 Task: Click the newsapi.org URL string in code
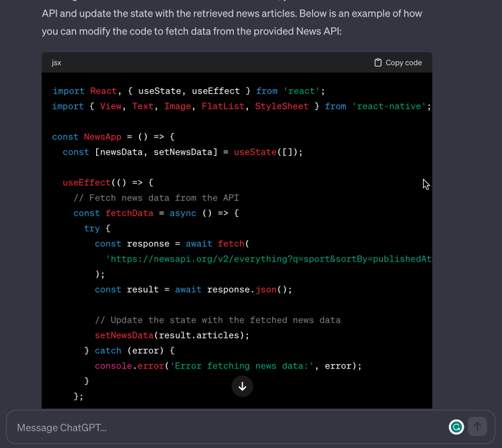(269, 259)
